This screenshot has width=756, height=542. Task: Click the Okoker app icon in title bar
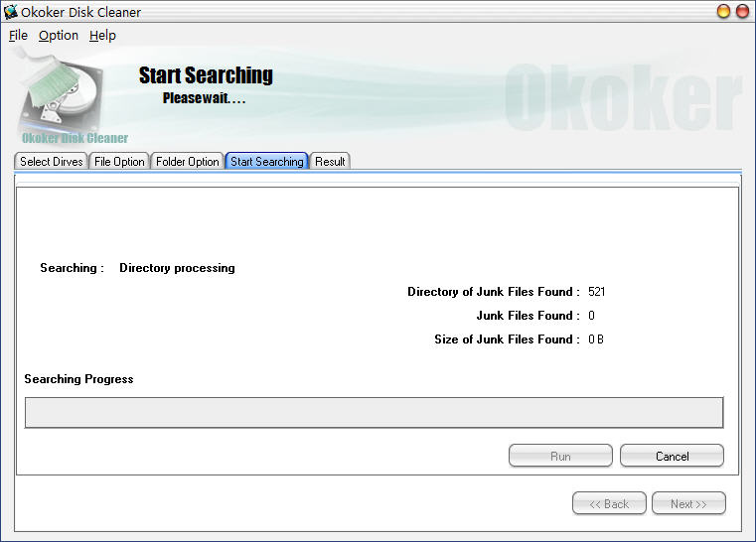coord(11,12)
